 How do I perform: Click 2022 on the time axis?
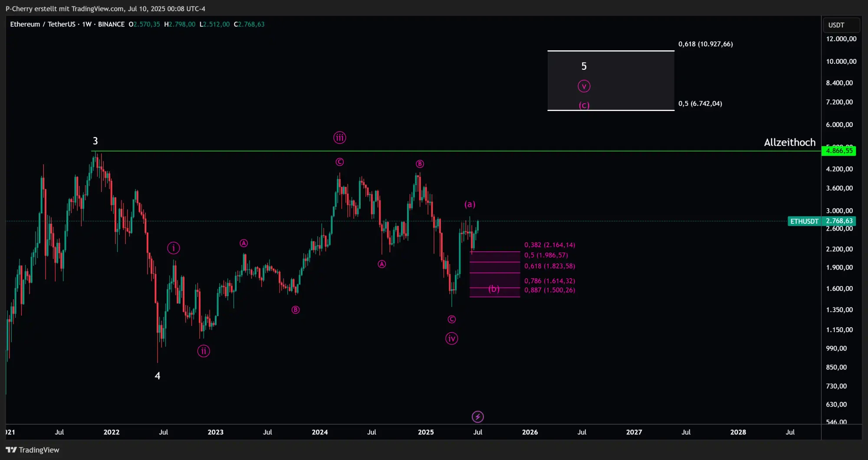[112, 432]
